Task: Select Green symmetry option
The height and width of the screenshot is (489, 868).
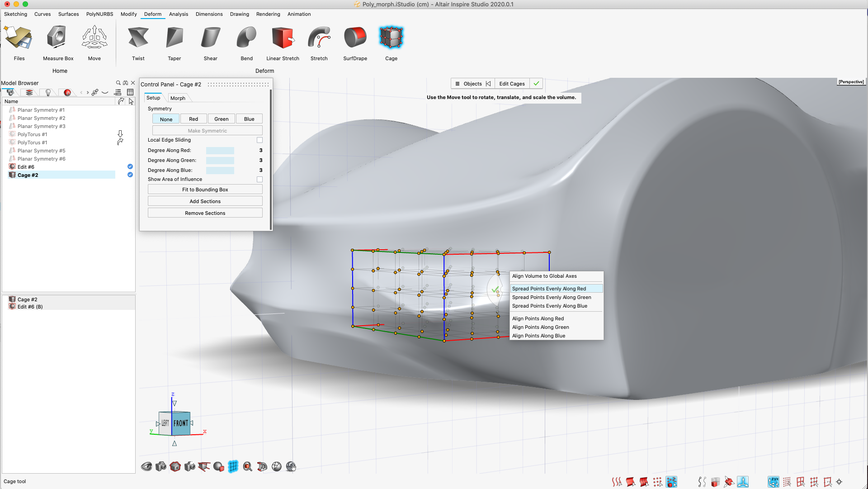Action: coord(221,119)
